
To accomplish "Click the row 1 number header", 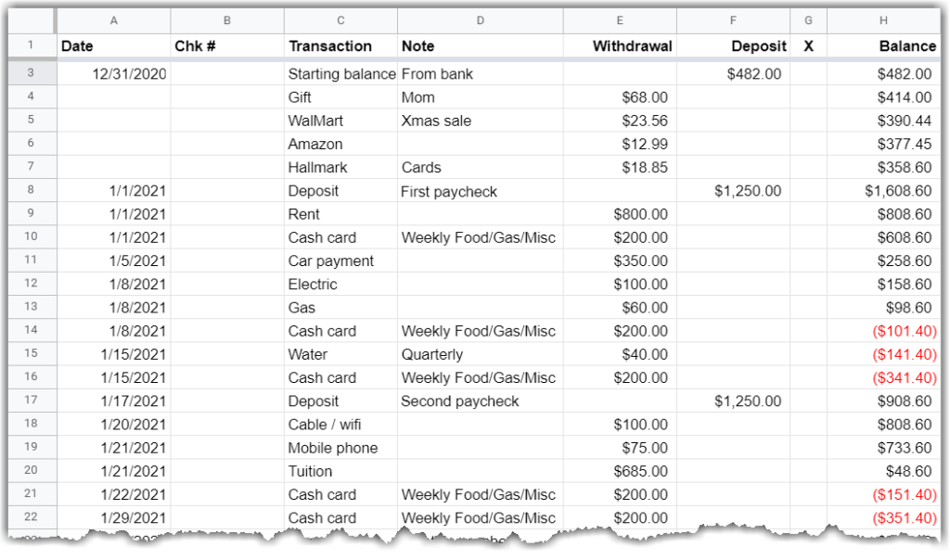I will point(32,45).
